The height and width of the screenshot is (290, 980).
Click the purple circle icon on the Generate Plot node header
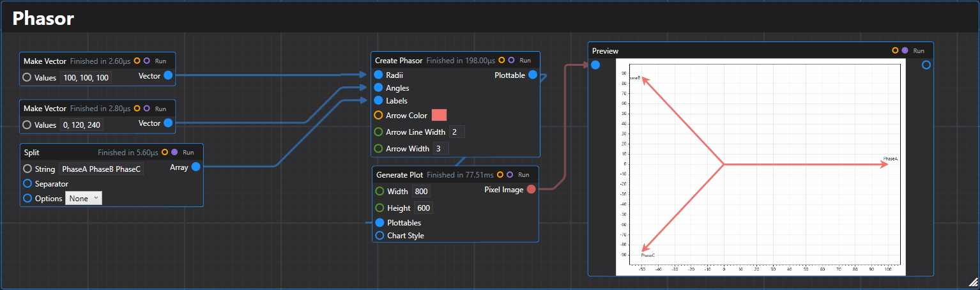(x=510, y=174)
